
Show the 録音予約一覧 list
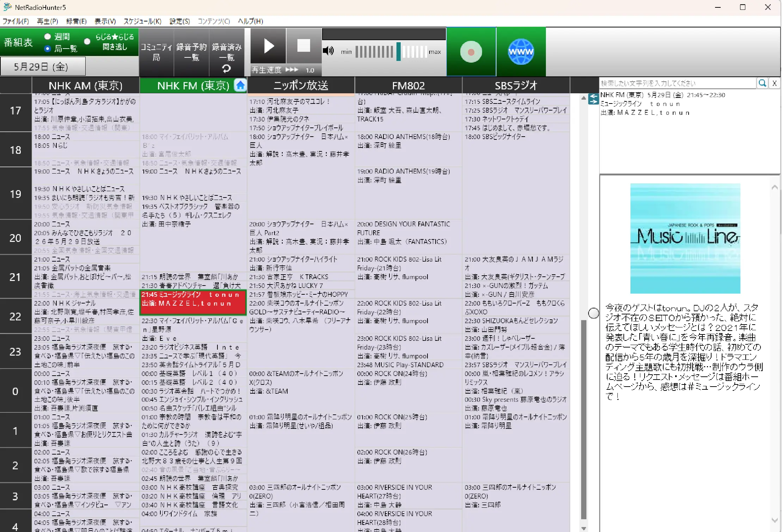click(x=191, y=52)
